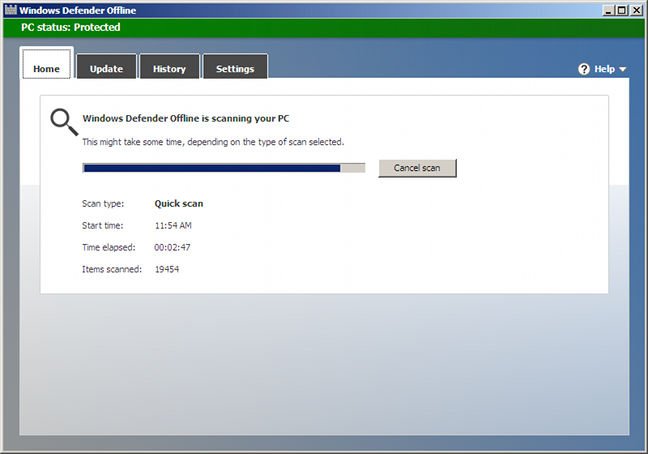Click the 'Scan type:' label
The height and width of the screenshot is (454, 648).
[103, 204]
